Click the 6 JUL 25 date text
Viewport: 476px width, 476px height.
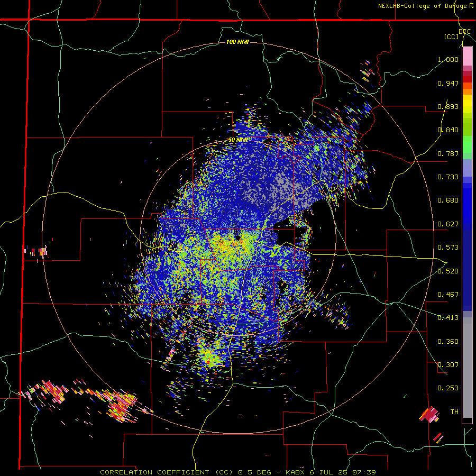[x=329, y=472]
